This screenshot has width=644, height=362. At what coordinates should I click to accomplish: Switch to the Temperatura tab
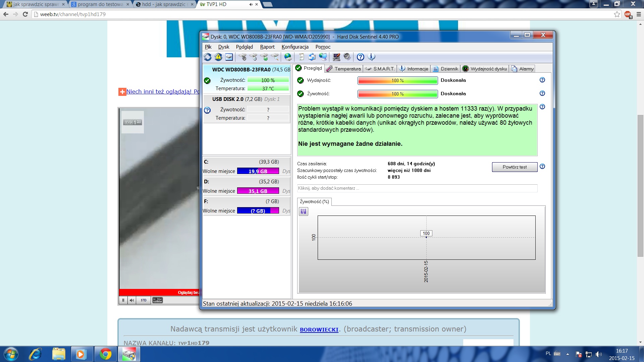click(344, 69)
